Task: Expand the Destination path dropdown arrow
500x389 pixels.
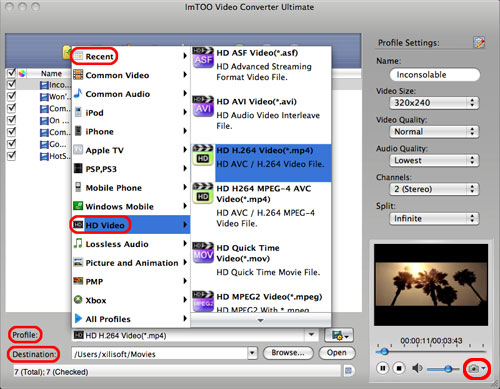Action: coord(252,353)
